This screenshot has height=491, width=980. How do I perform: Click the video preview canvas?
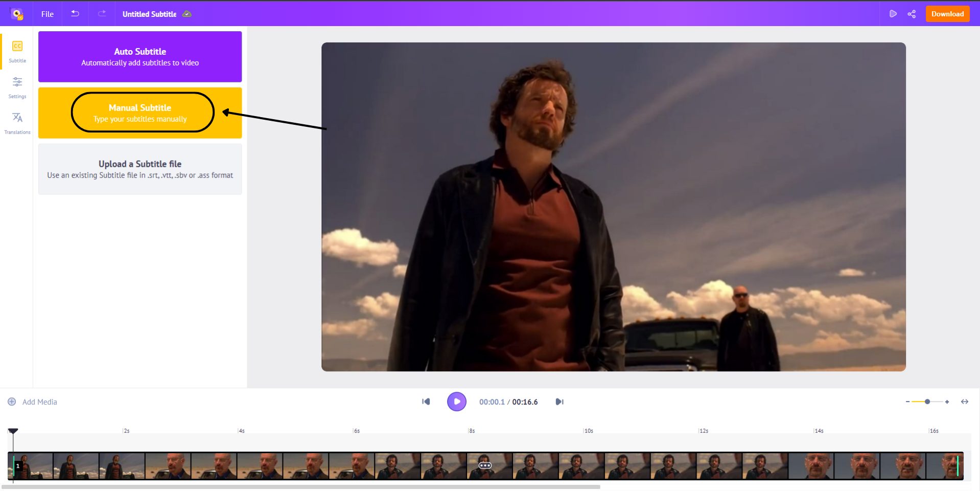614,207
